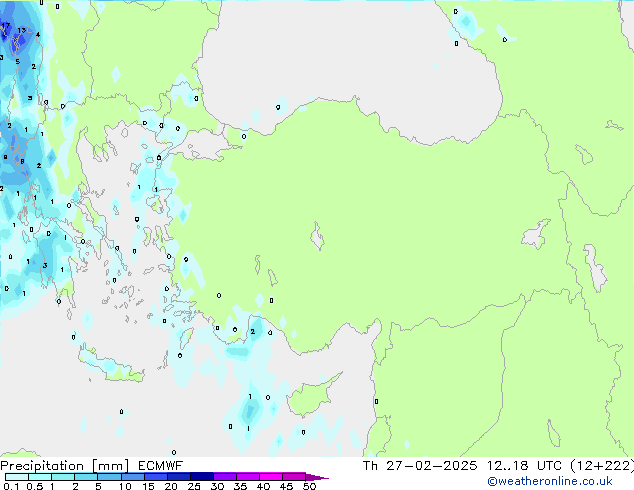Click the legend scale label '10'
Image resolution: width=634 pixels, height=490 pixels.
tap(125, 486)
